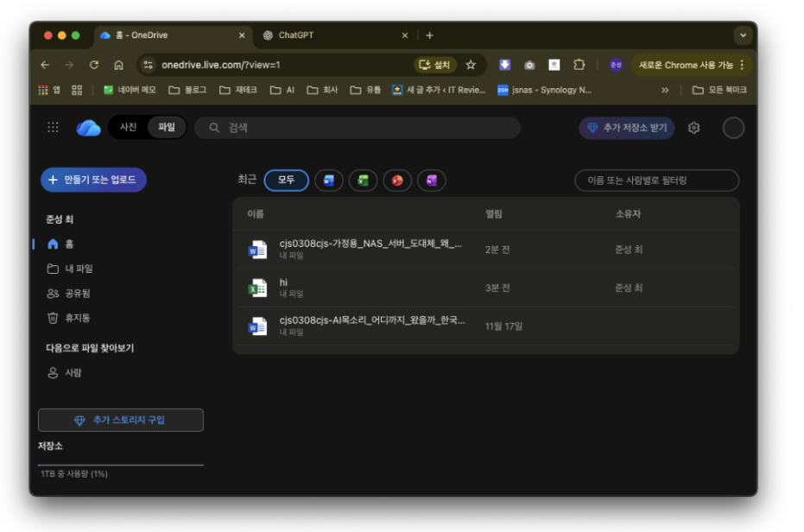This screenshot has height=532, width=804.
Task: Switch to the 사진 view
Action: (x=128, y=128)
